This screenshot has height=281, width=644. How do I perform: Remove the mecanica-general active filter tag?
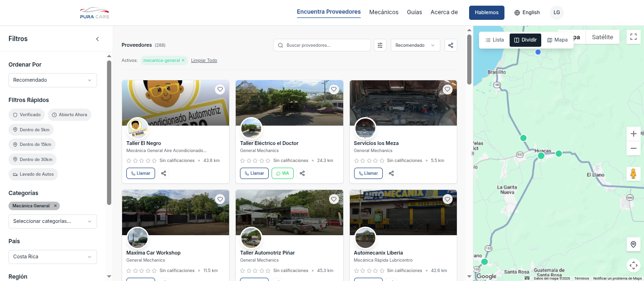point(183,60)
